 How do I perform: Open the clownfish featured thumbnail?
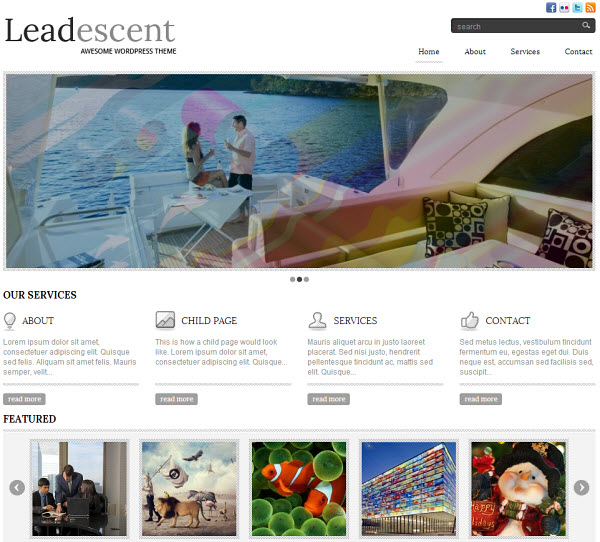click(299, 489)
